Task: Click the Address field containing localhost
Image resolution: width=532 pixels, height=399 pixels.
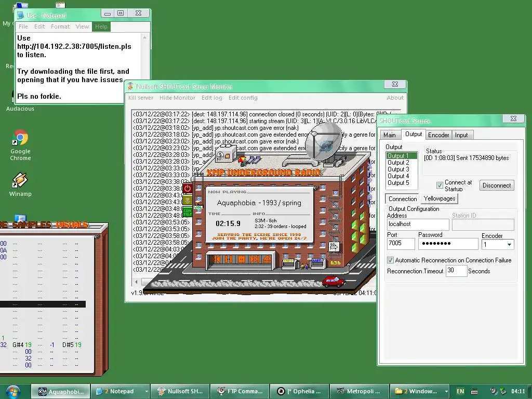Action: [418, 224]
